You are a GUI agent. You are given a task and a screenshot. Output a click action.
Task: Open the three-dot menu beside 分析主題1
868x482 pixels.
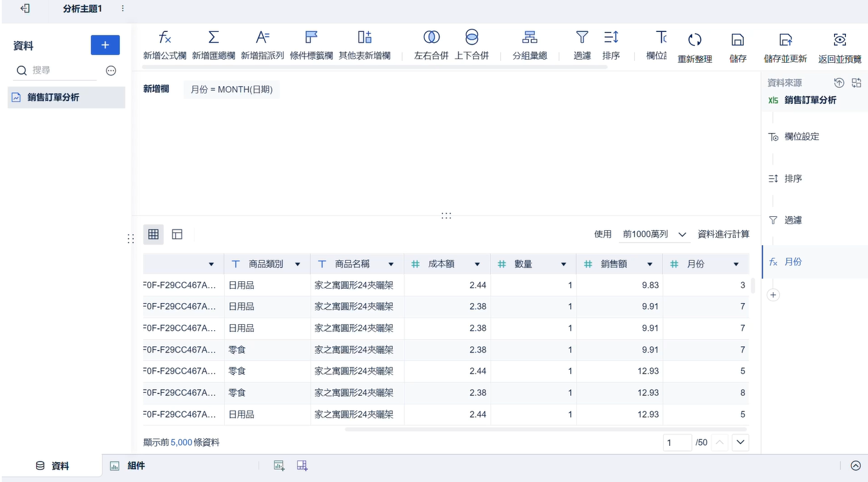[123, 8]
